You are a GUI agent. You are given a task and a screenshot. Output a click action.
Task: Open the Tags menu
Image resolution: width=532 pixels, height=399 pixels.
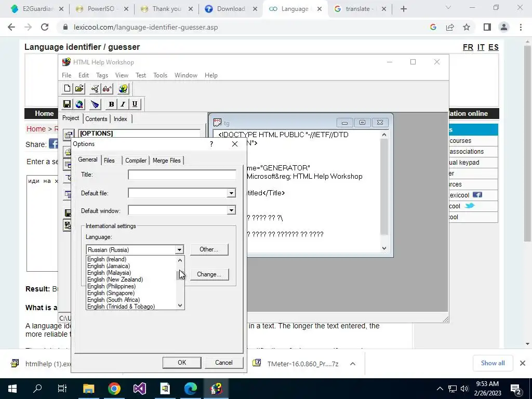(102, 75)
